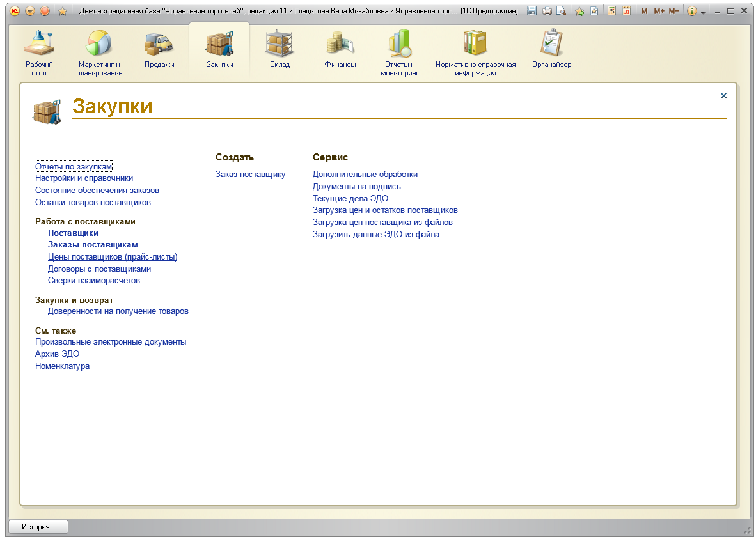The height and width of the screenshot is (539, 756).
Task: Open Состояние обеспечения заказов link
Action: (97, 190)
